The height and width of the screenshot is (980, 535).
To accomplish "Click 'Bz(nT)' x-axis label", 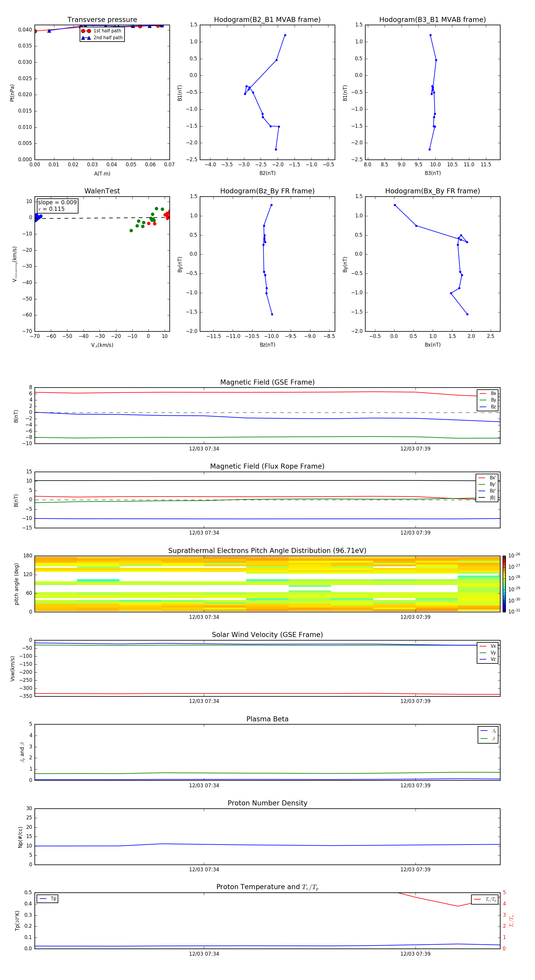I will pos(267,345).
